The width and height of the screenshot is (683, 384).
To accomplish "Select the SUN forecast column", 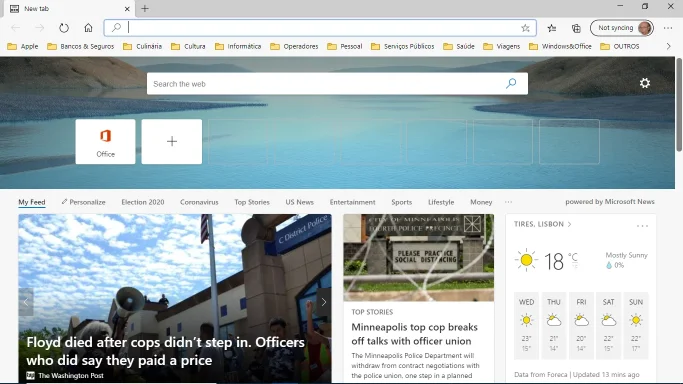I will point(636,326).
